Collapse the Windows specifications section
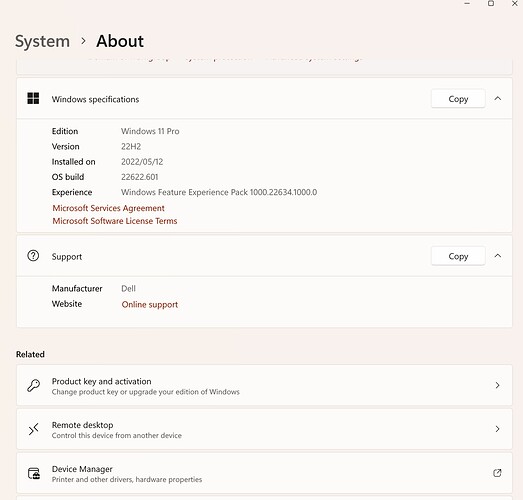523x500 pixels. coord(498,98)
